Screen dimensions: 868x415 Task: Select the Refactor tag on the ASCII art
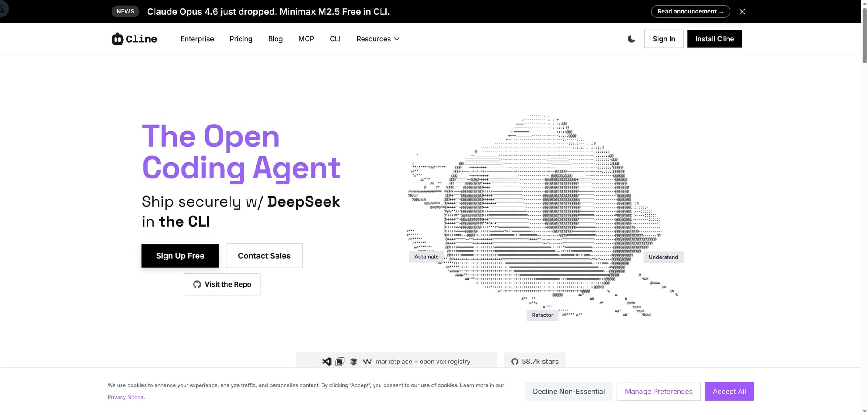[542, 315]
